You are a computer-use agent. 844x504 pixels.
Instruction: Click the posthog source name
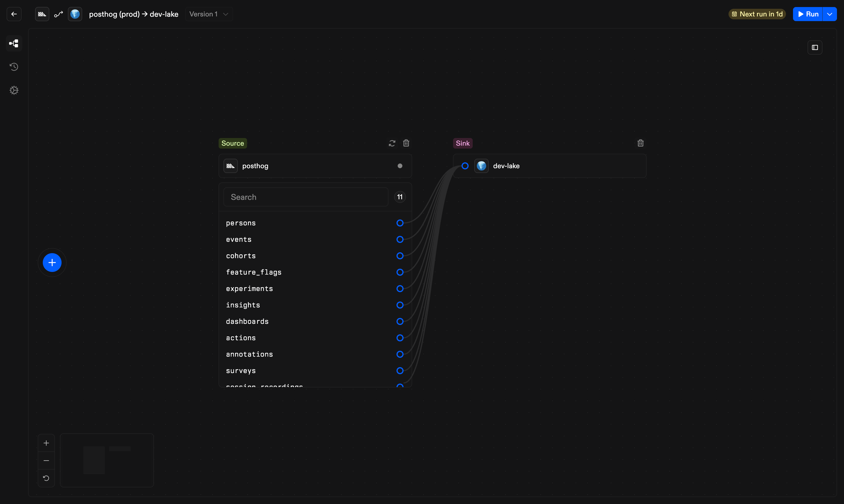pyautogui.click(x=255, y=166)
